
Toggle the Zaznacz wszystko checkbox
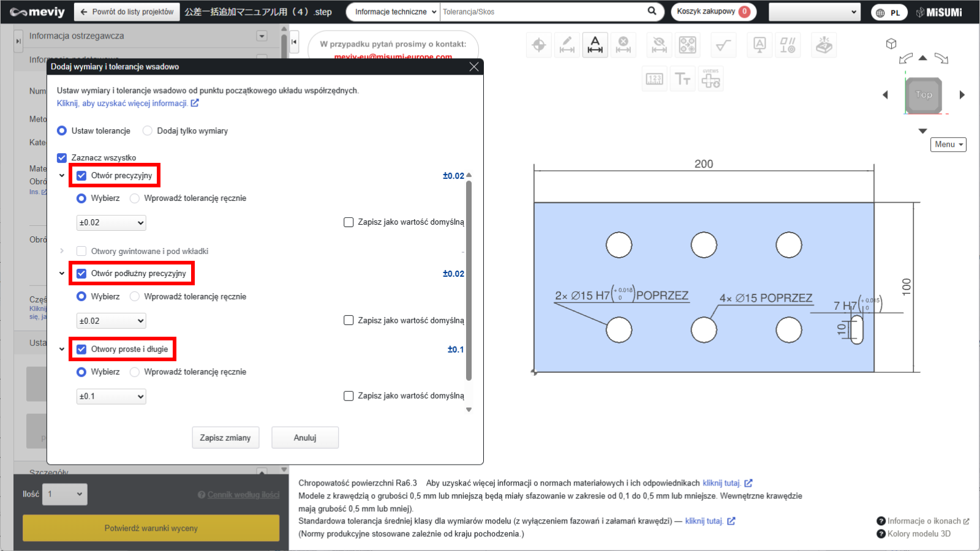coord(62,158)
